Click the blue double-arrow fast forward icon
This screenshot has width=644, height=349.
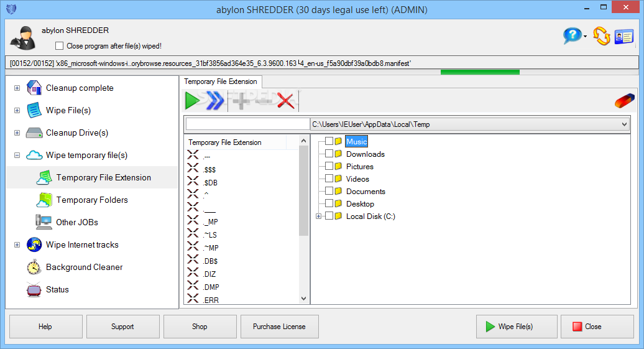(x=215, y=101)
